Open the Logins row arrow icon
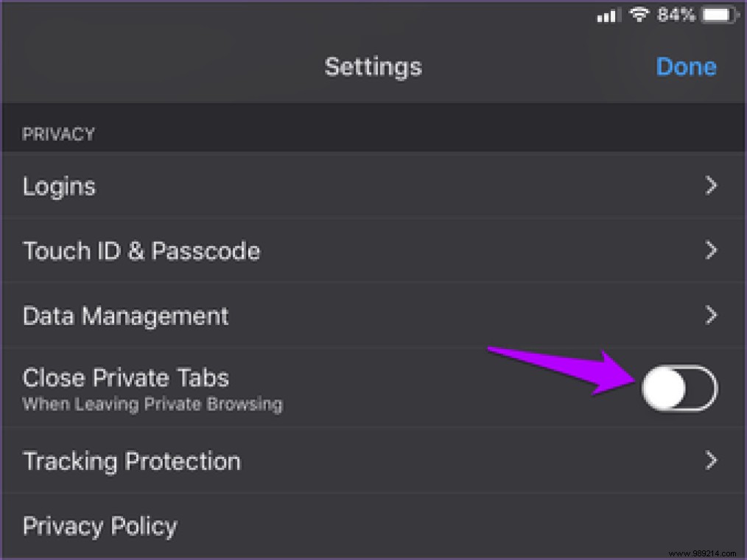 pyautogui.click(x=711, y=186)
